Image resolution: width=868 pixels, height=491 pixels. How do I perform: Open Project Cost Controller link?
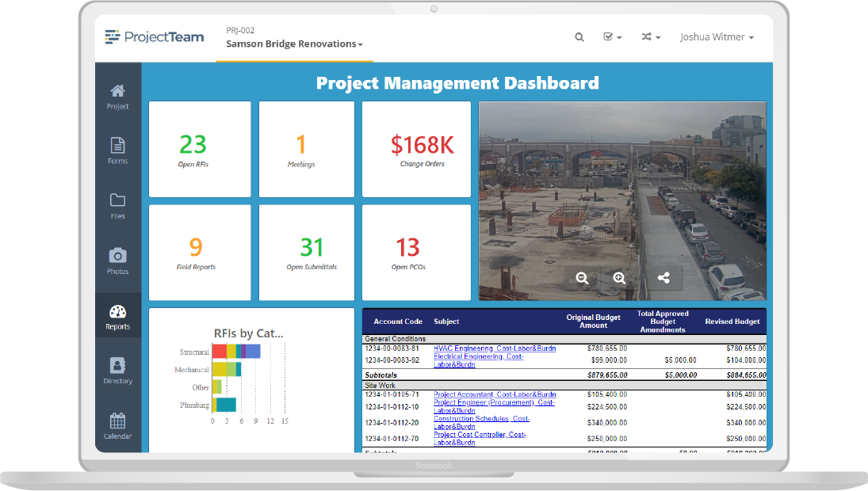480,439
